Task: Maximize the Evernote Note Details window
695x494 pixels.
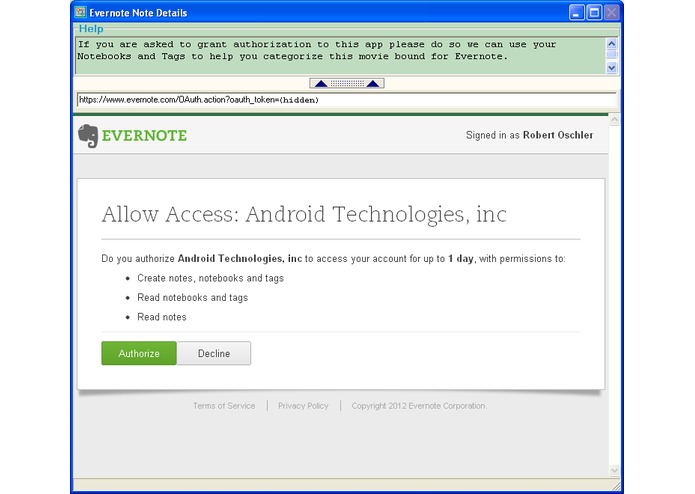Action: [594, 12]
